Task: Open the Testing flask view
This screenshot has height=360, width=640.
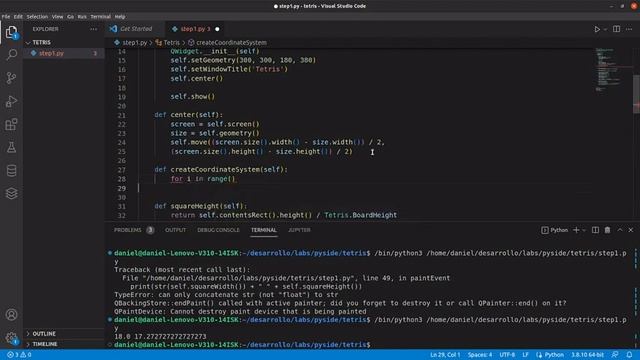Action: 11,147
